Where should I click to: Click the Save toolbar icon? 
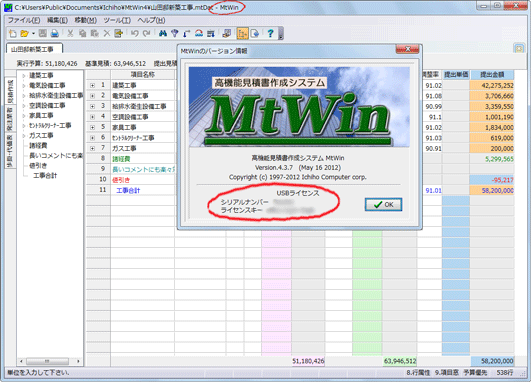(x=42, y=33)
